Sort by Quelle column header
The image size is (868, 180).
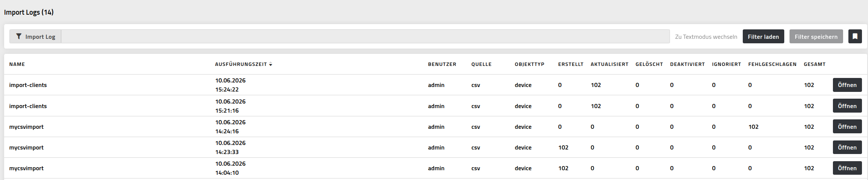tap(481, 64)
